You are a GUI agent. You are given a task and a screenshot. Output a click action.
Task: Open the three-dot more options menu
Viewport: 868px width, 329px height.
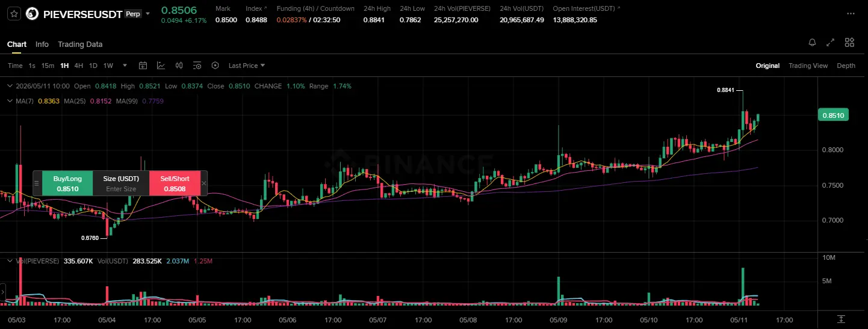coord(850,13)
